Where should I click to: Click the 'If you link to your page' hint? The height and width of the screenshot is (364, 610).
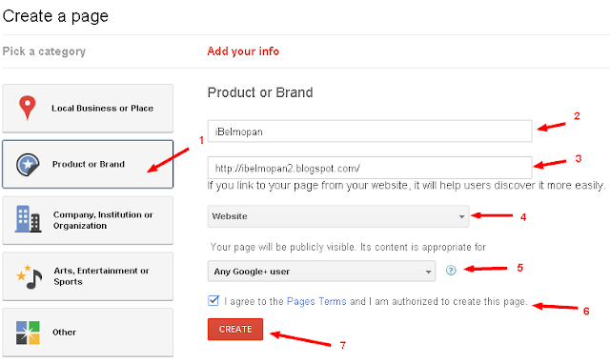click(406, 186)
